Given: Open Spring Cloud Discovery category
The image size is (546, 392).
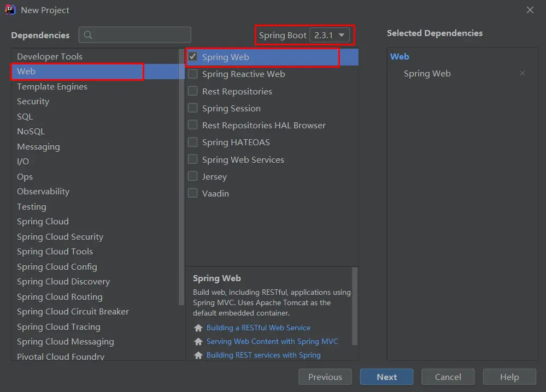Looking at the screenshot, I should 95,282.
